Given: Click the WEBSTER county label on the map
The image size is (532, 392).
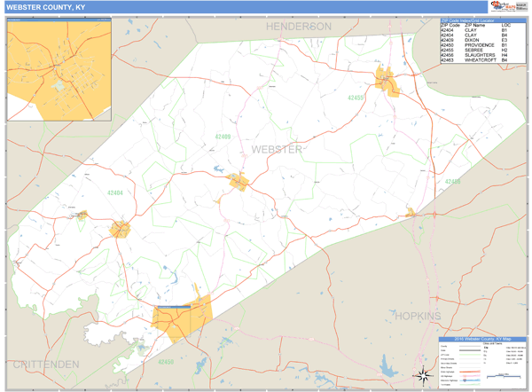Looking at the screenshot, I should (x=277, y=149).
